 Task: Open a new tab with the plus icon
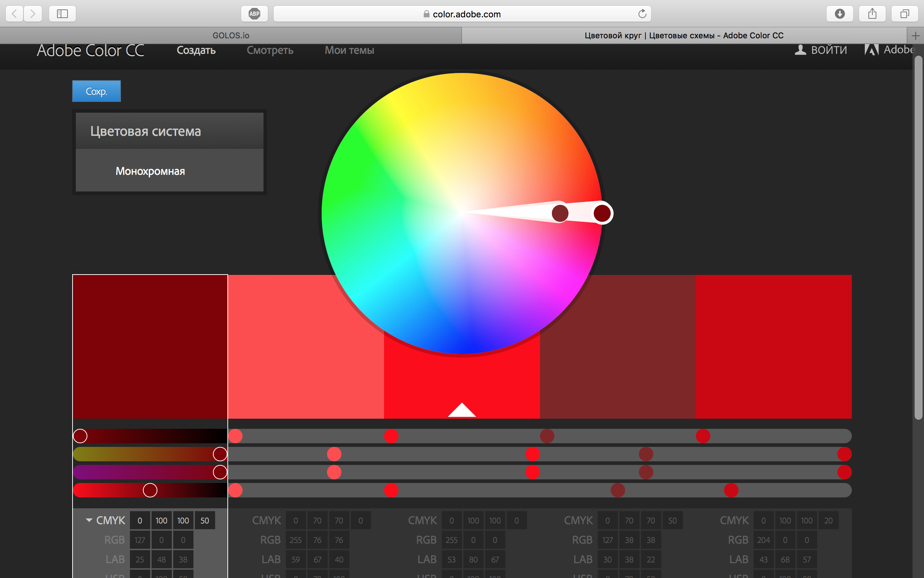pos(915,35)
